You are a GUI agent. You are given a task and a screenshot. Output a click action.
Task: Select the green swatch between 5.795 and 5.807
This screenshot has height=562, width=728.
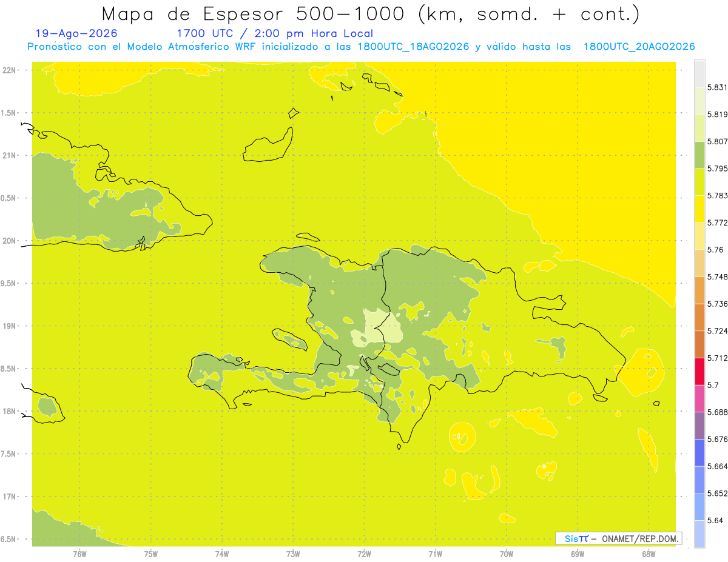coord(699,155)
